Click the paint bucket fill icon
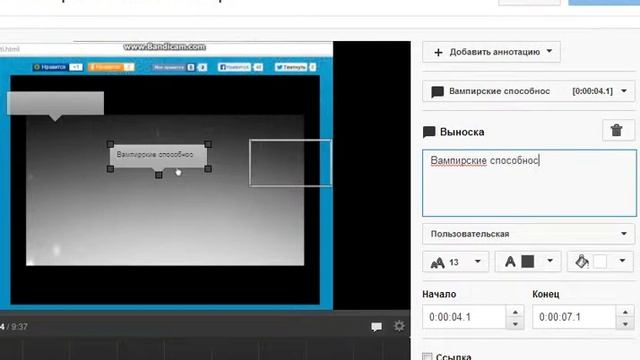This screenshot has width=640, height=360. coord(582,261)
